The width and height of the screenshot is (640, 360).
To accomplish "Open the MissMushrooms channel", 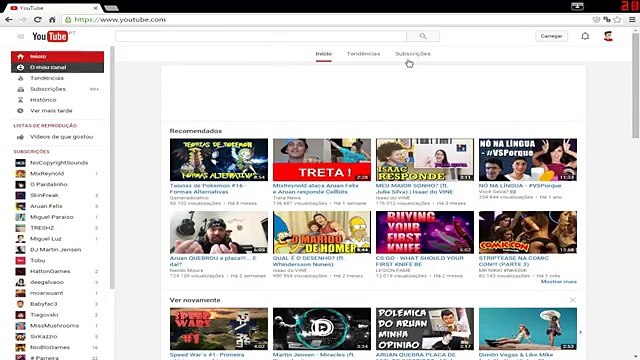I will coord(58,325).
